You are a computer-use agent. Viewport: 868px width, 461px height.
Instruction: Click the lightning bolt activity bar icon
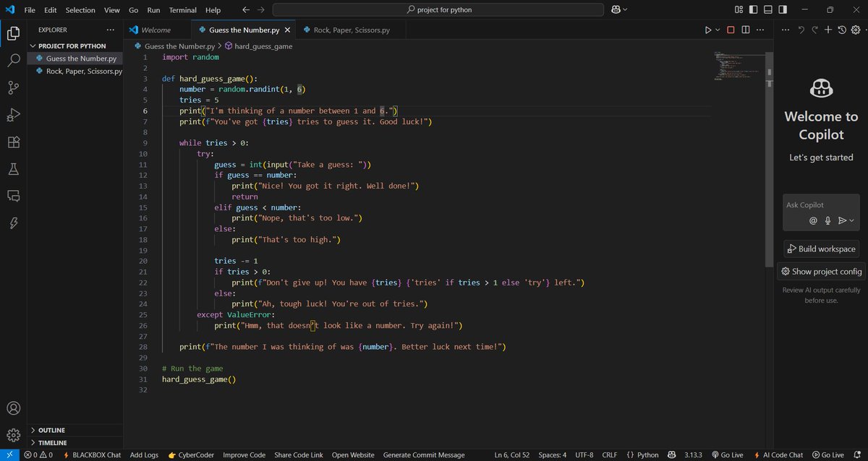13,223
